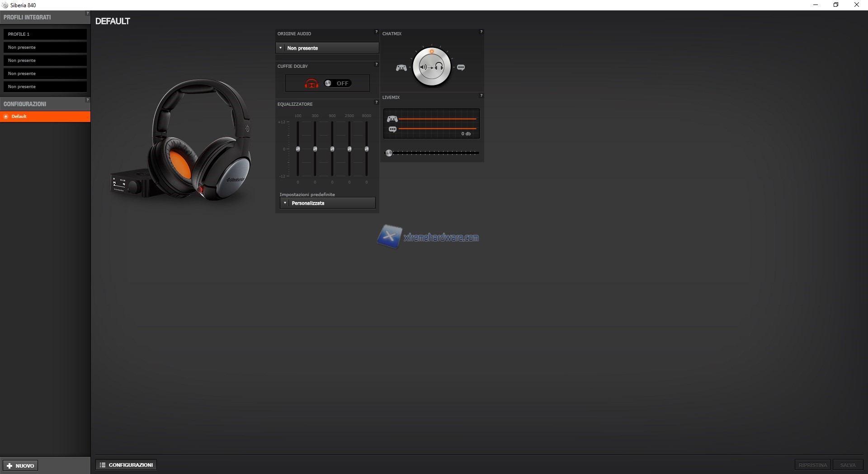
Task: Click the red Dolby headphone icon
Action: tap(311, 84)
